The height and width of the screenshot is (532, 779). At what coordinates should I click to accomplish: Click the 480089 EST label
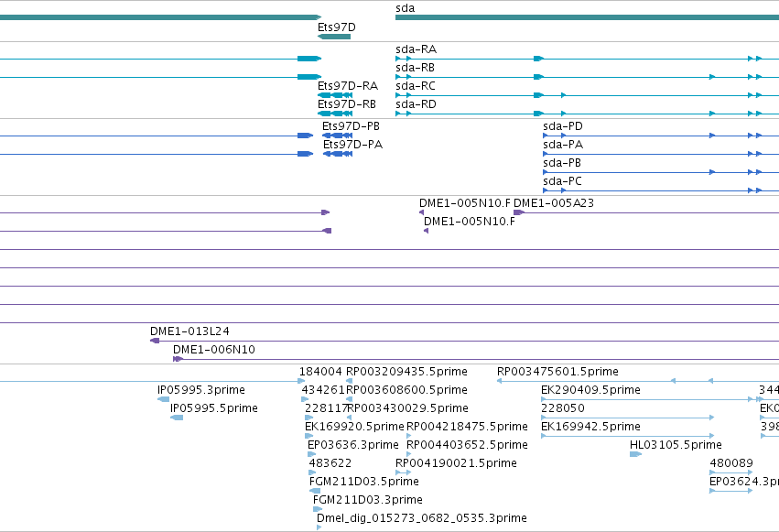pyautogui.click(x=731, y=463)
